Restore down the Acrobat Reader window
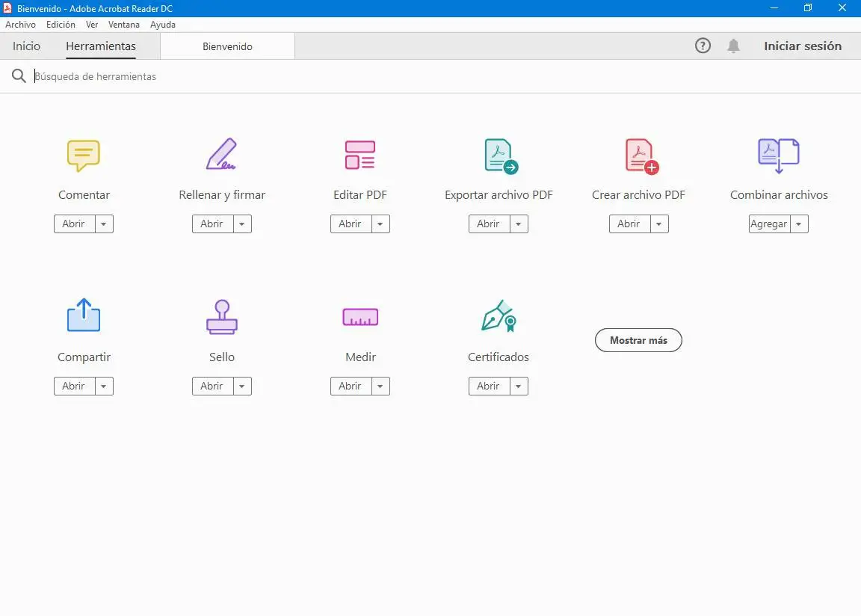861x616 pixels. pyautogui.click(x=808, y=8)
